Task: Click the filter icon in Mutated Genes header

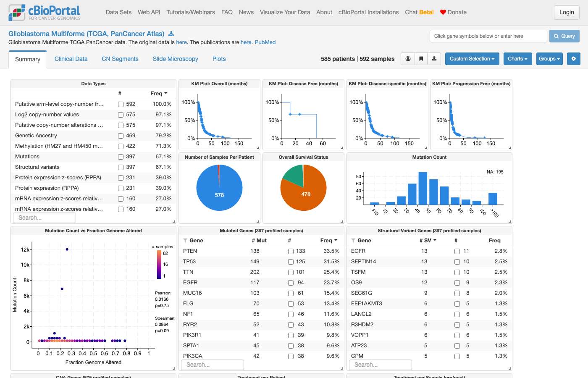Action: coord(185,241)
